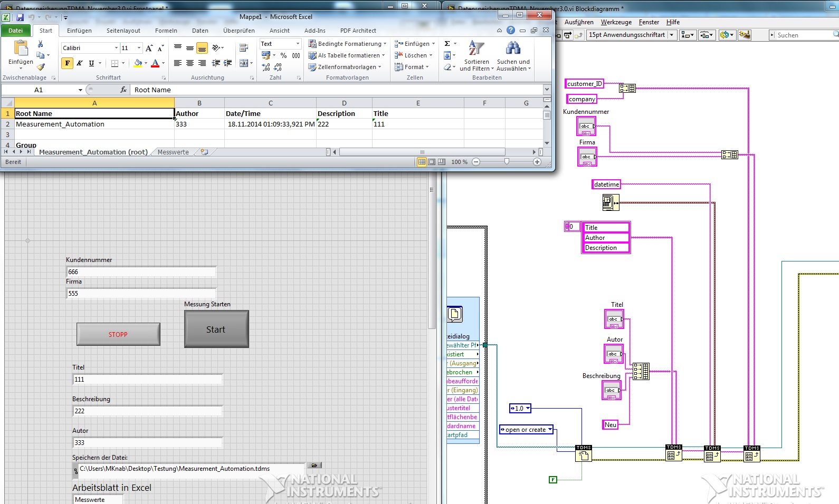Click the TDMS Open node in block diagram
839x504 pixels.
[x=584, y=453]
